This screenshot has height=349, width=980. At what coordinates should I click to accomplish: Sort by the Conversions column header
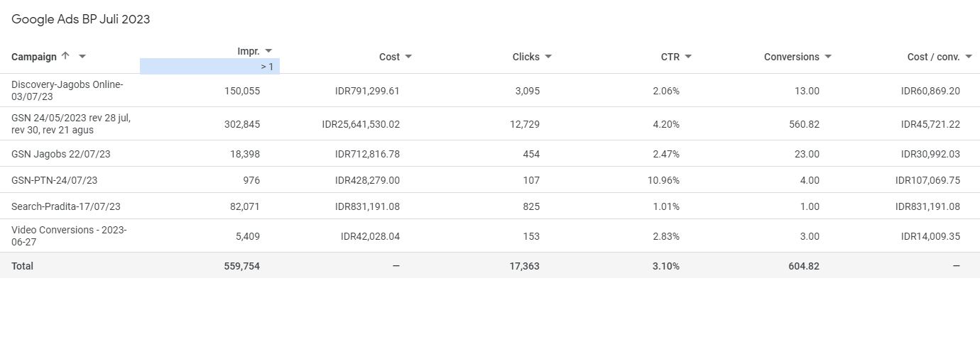791,57
